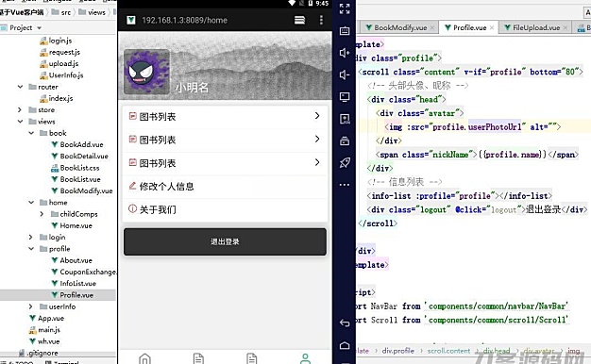Lower volume with emulator speaker-minus icon

point(345,74)
